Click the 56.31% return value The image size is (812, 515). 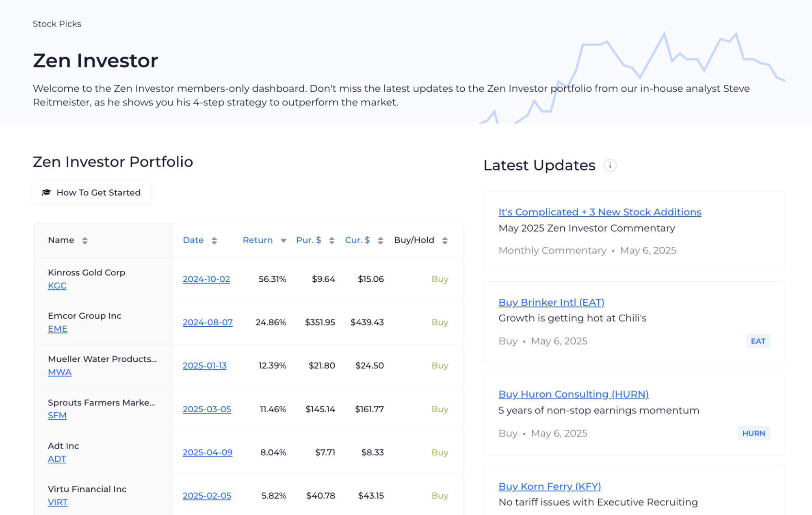[272, 279]
